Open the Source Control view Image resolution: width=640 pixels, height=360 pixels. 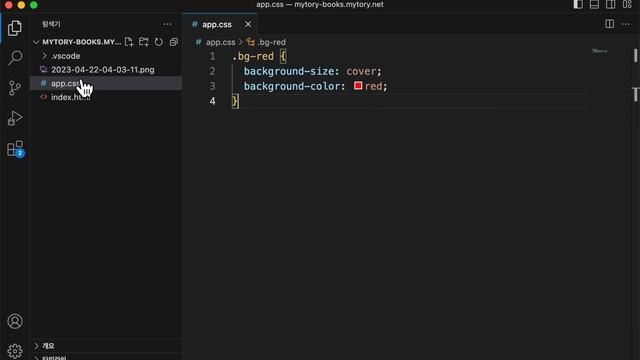(15, 88)
